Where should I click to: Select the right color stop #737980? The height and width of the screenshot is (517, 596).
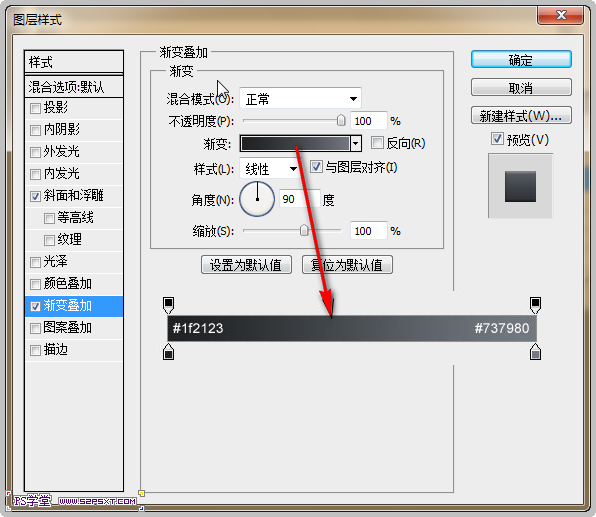[535, 352]
